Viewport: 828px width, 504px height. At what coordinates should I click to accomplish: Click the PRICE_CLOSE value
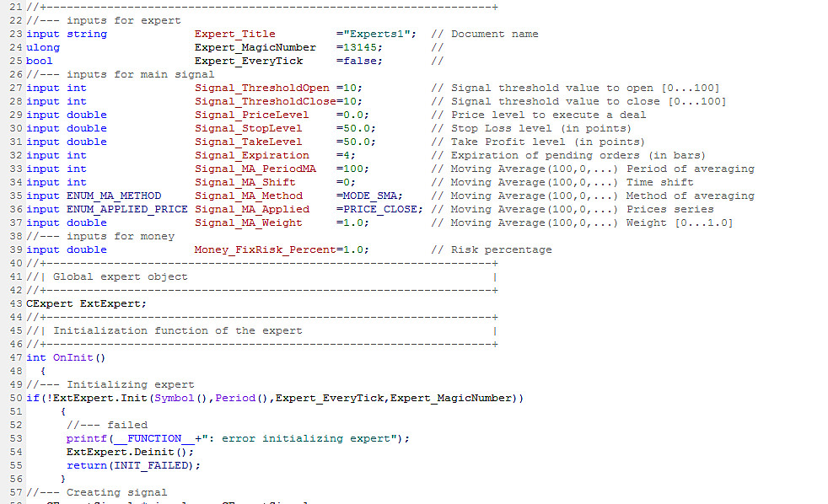tap(379, 209)
